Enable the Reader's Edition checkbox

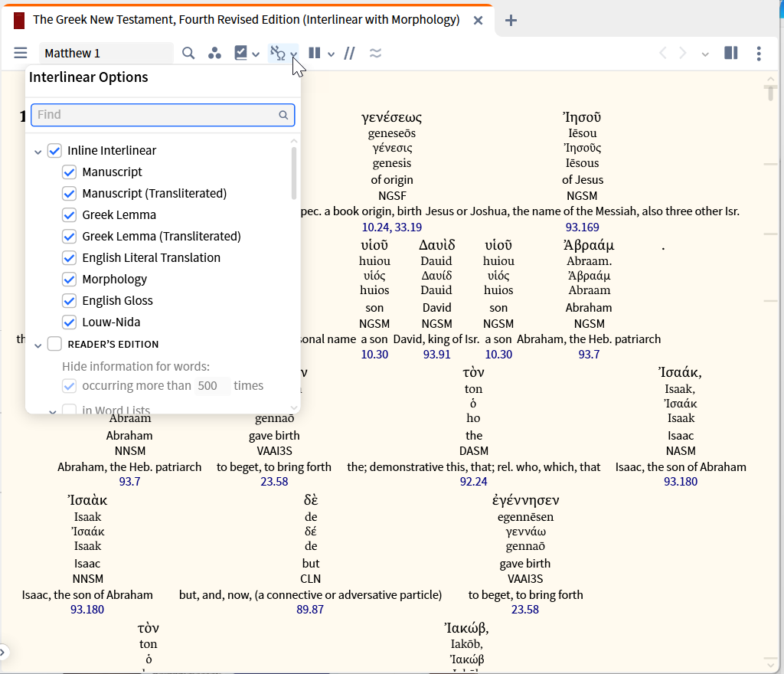coord(54,344)
